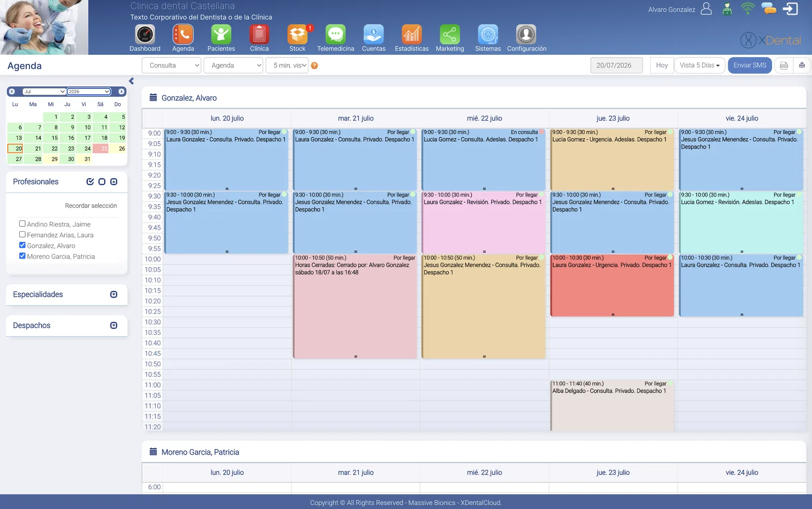The image size is (812, 509).
Task: Expand the Despachos panel
Action: [x=114, y=326]
